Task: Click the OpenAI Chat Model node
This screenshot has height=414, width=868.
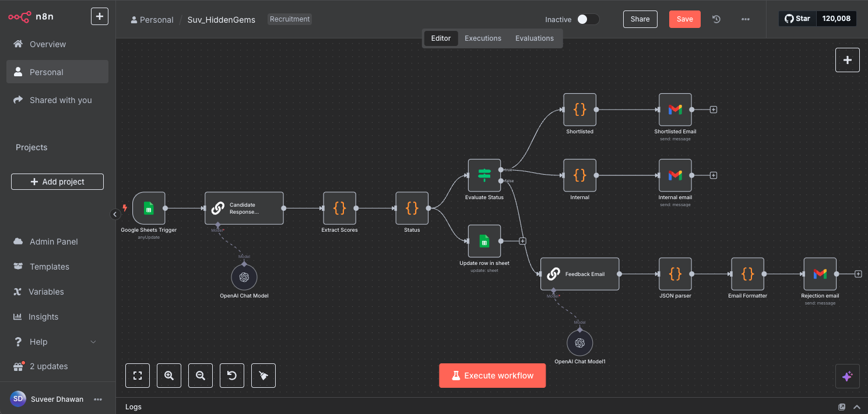Action: [x=244, y=277]
